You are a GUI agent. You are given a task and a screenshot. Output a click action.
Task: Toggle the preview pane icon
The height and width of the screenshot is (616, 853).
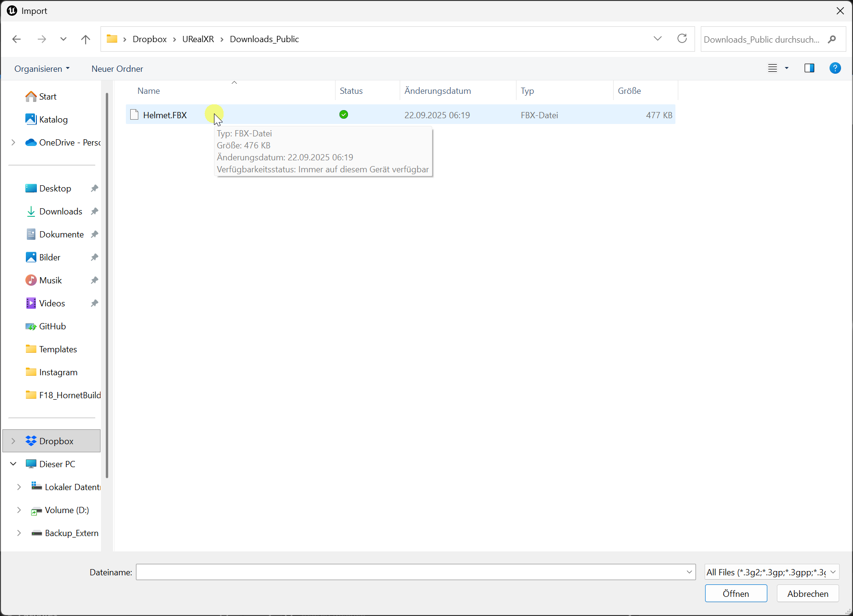809,68
